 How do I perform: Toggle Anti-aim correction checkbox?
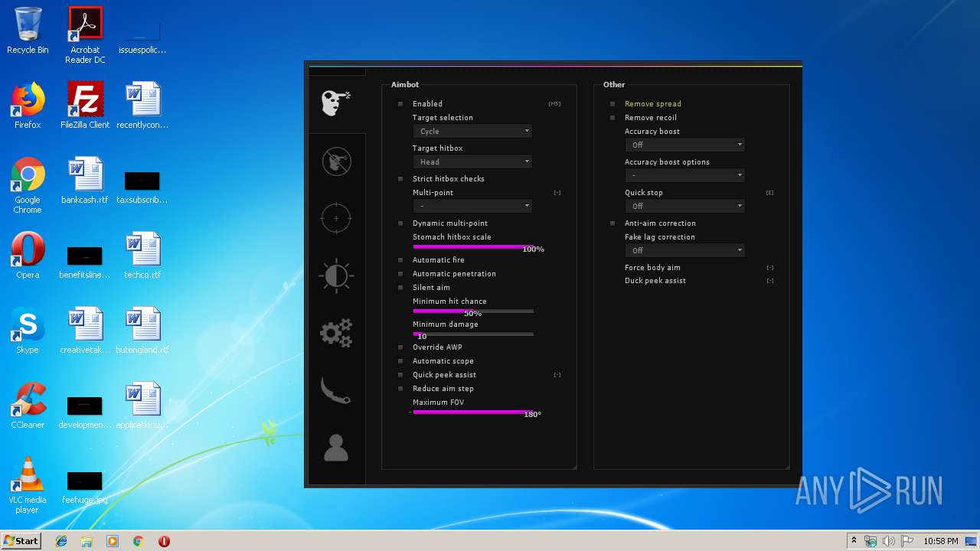(612, 223)
